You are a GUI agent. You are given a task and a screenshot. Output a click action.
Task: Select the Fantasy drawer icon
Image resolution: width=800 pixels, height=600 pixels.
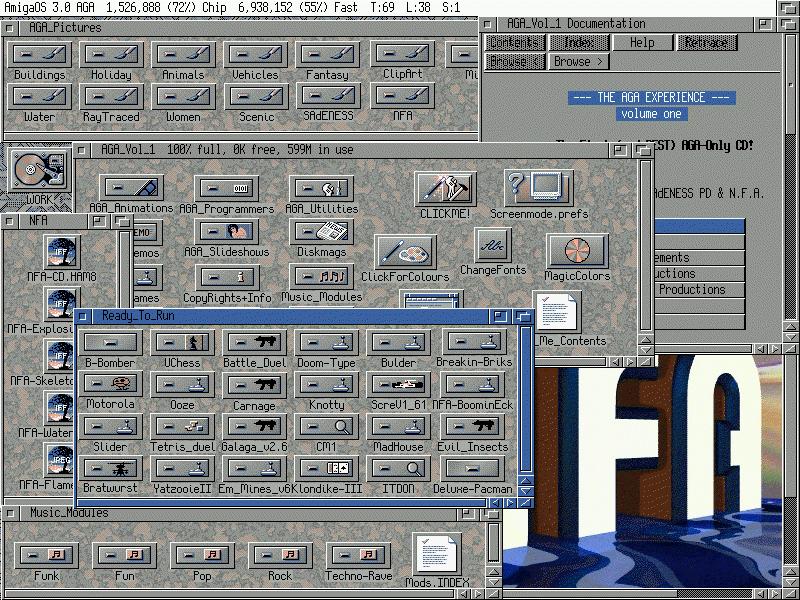point(328,55)
